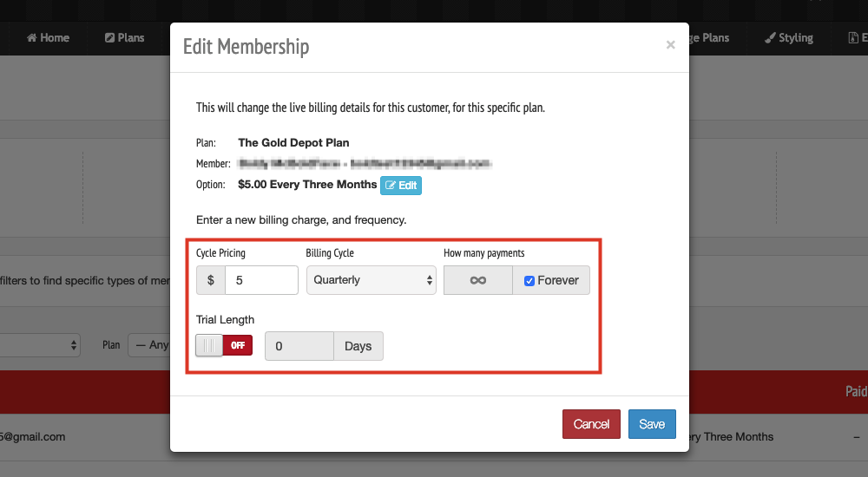
Task: Click the blurred Member name and email text
Action: click(x=365, y=163)
